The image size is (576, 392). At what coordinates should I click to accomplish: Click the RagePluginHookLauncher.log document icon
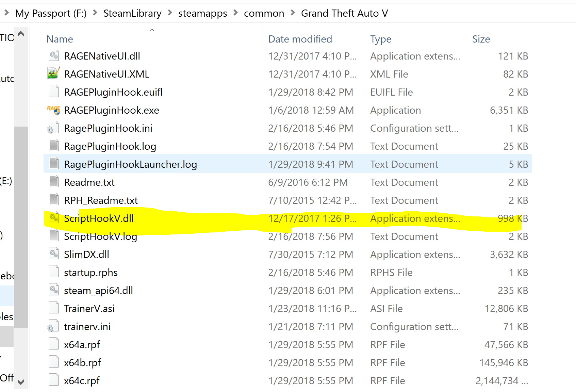point(54,164)
